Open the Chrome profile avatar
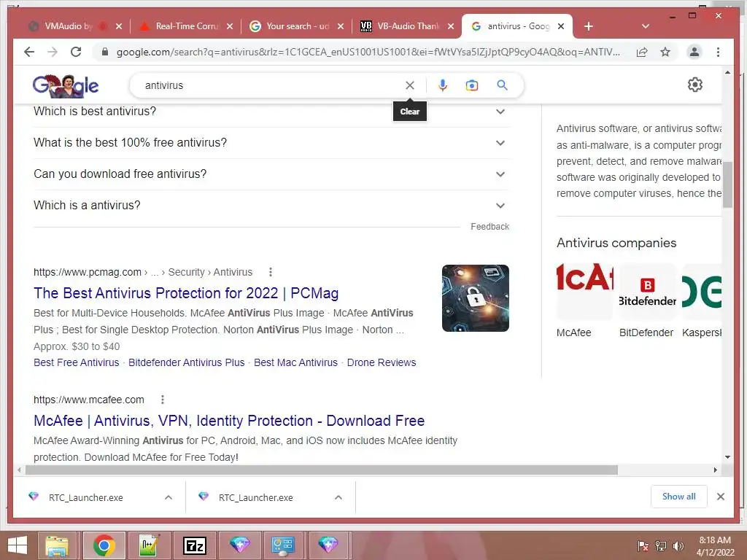Screen dimensions: 747x560 (x=694, y=52)
